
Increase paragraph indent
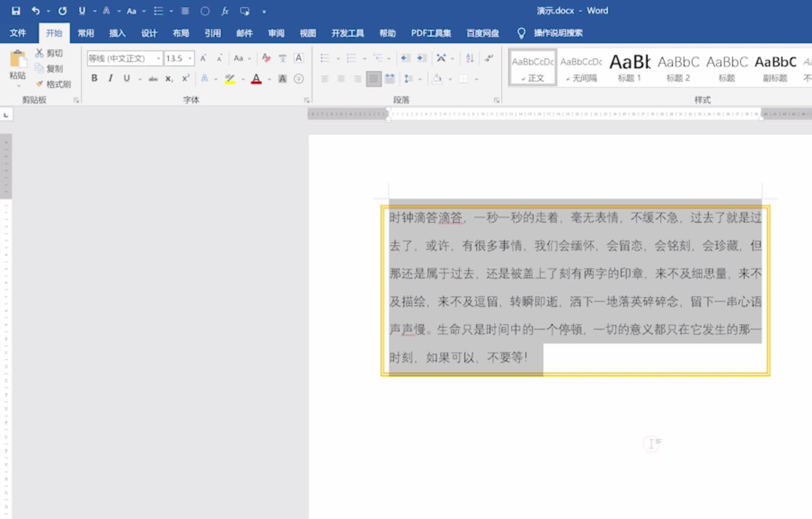pyautogui.click(x=422, y=58)
